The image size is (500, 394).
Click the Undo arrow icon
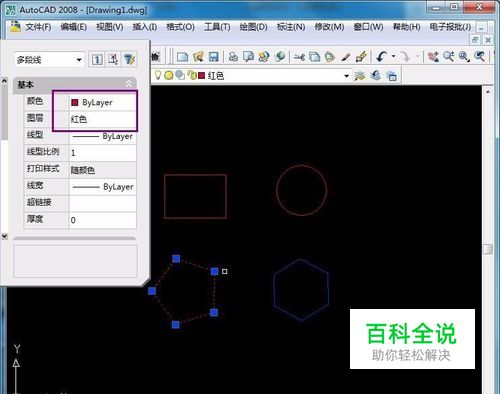(381, 57)
